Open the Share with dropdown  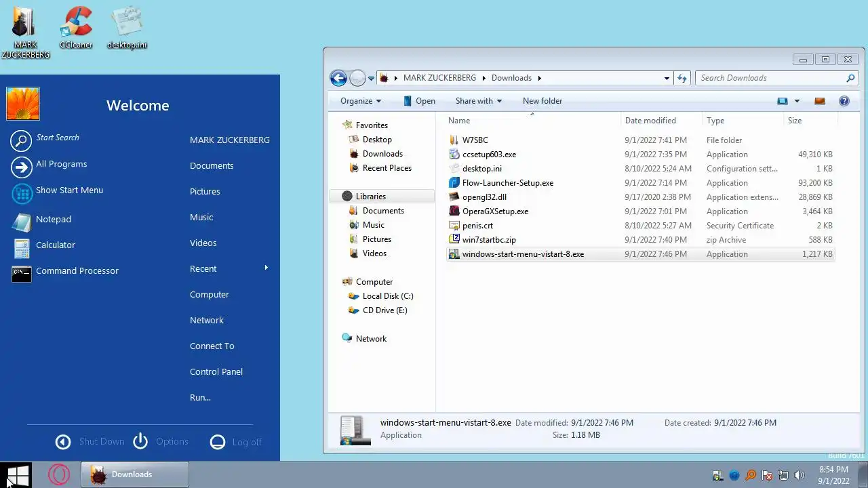pos(479,101)
